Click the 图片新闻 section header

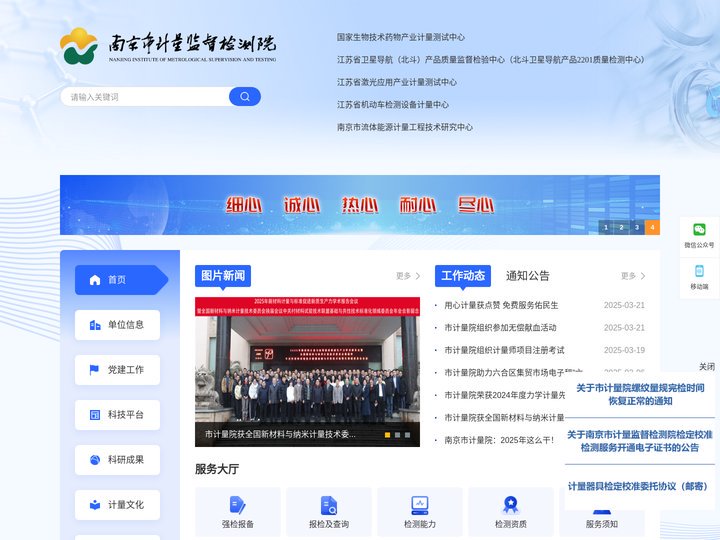[223, 276]
